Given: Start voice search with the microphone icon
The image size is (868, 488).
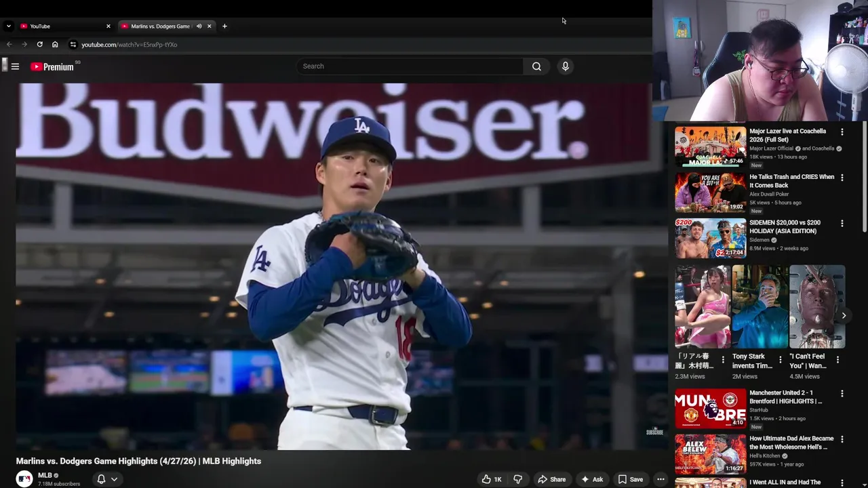Looking at the screenshot, I should pyautogui.click(x=565, y=66).
